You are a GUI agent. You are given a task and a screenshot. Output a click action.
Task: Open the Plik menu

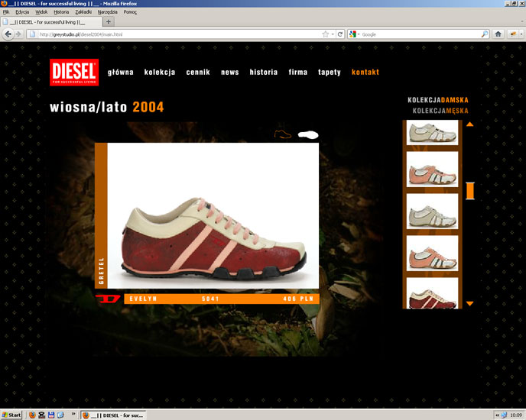click(5, 12)
